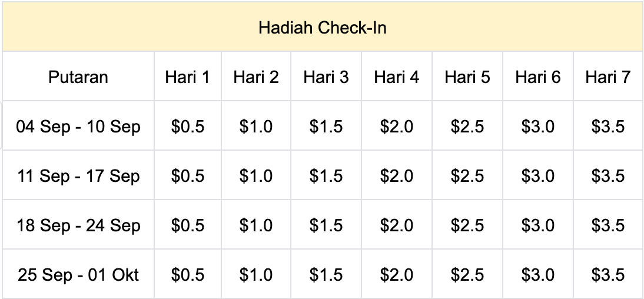Select the Hari 2 column header
644x299 pixels.
pyautogui.click(x=256, y=77)
